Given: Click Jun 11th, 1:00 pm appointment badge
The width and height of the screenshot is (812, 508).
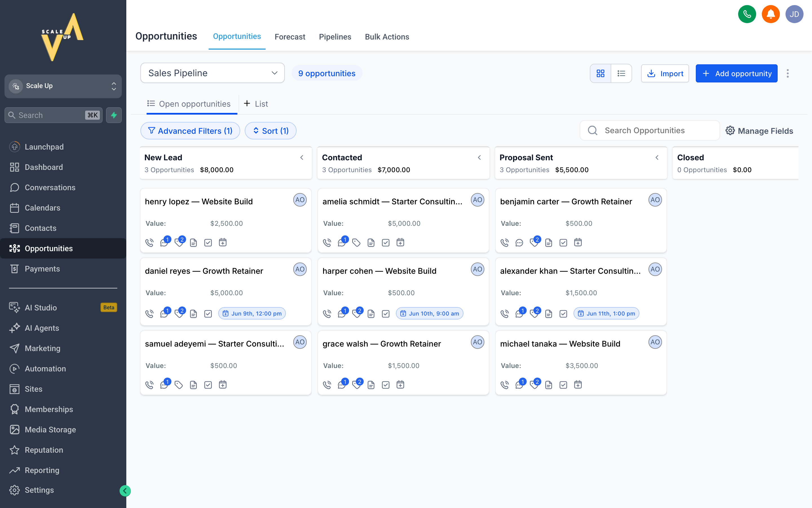Looking at the screenshot, I should click(606, 314).
